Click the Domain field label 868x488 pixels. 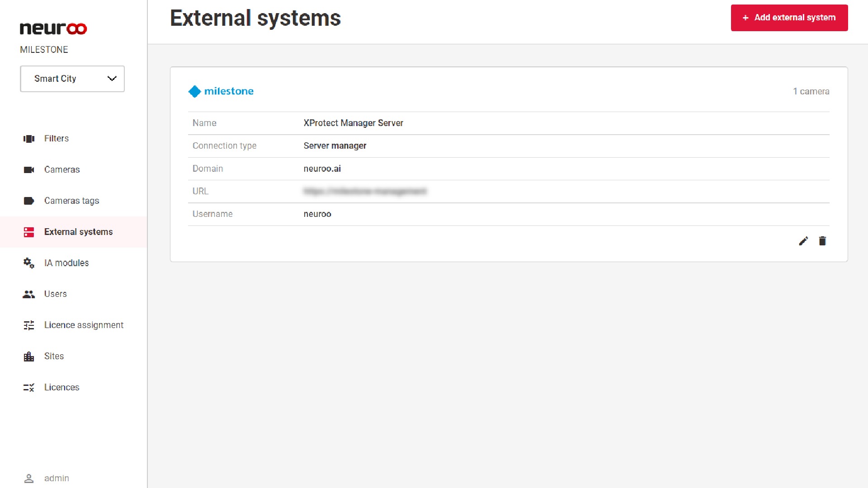[x=208, y=169]
